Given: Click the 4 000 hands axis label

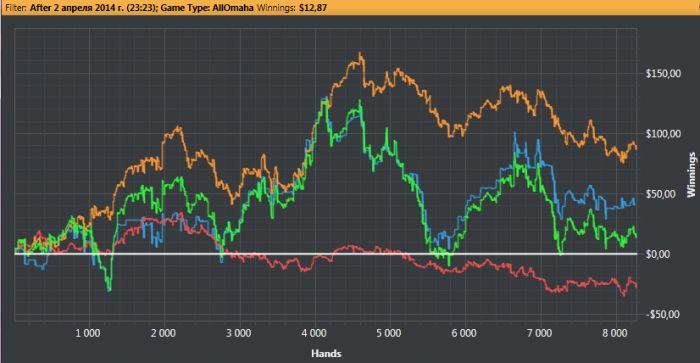Looking at the screenshot, I should [313, 333].
